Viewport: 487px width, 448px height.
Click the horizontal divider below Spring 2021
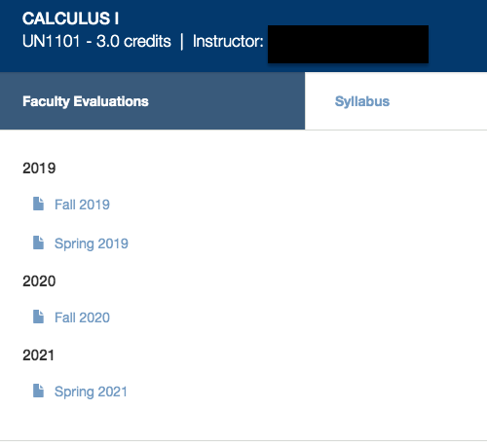243,441
